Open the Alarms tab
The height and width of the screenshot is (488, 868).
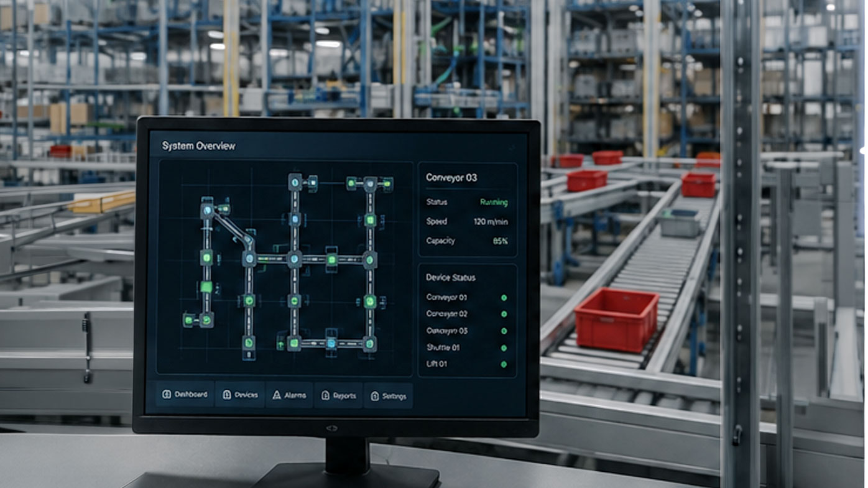click(x=289, y=395)
